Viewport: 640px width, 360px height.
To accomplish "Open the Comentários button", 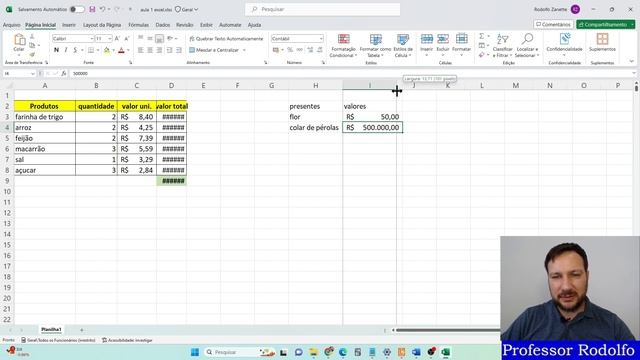I will coord(553,24).
